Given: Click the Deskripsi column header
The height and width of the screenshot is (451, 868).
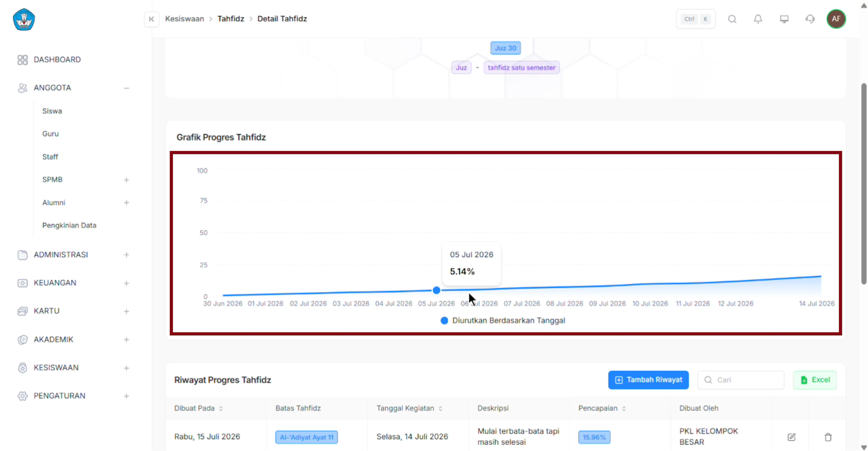Looking at the screenshot, I should pyautogui.click(x=493, y=408).
